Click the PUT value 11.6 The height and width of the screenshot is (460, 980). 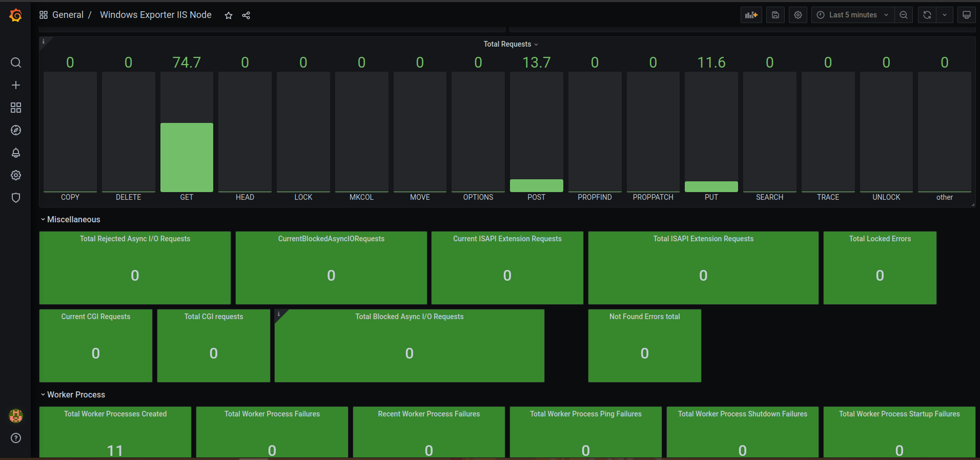point(711,62)
